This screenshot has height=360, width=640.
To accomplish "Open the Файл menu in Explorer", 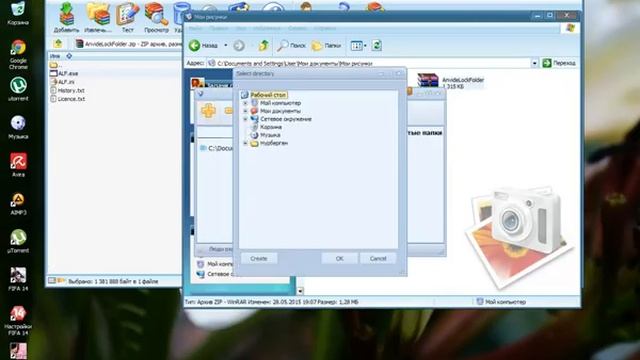I will [196, 29].
